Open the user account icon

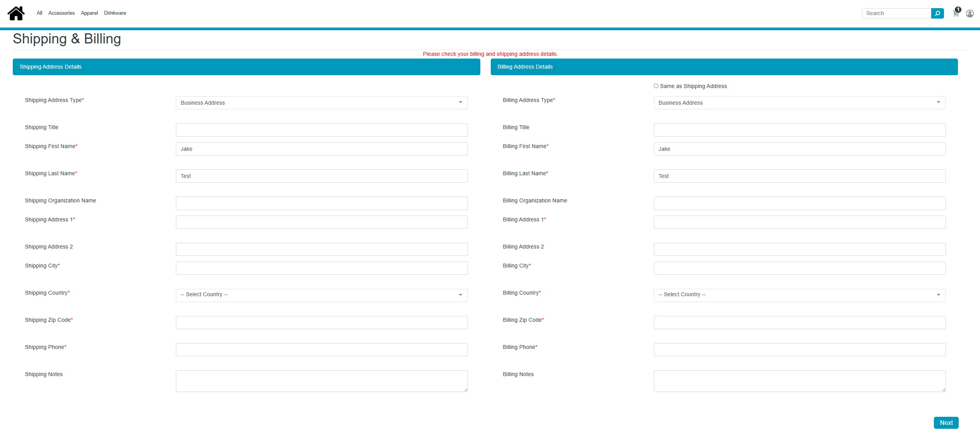point(970,14)
